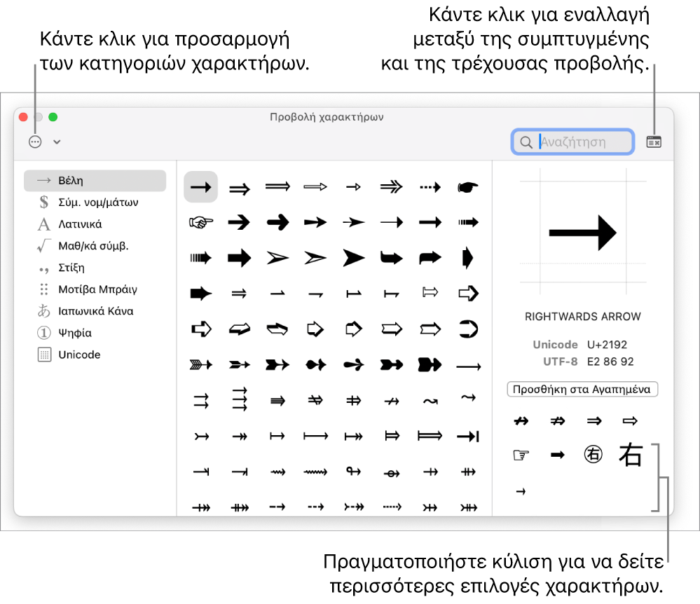Select the solid black arrowhead symbol in the third row
Image resolution: width=700 pixels, height=604 pixels.
(x=354, y=258)
